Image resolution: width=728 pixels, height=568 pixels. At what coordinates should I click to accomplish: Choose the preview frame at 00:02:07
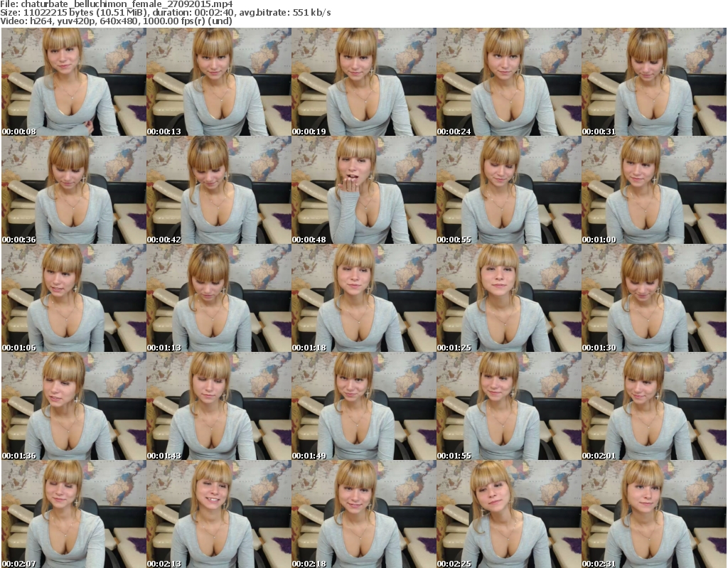[x=74, y=514]
